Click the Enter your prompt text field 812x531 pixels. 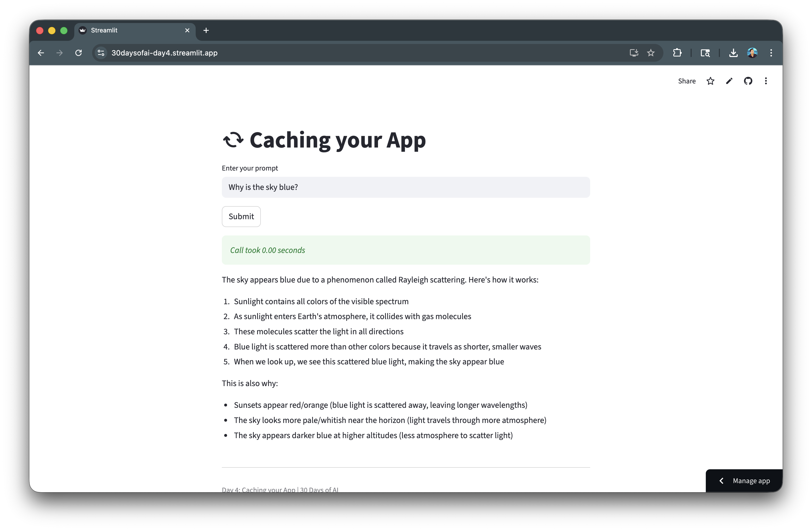pos(405,187)
